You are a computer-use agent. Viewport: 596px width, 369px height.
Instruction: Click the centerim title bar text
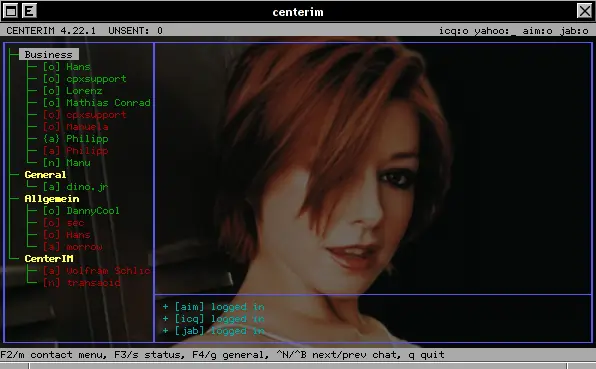298,12
